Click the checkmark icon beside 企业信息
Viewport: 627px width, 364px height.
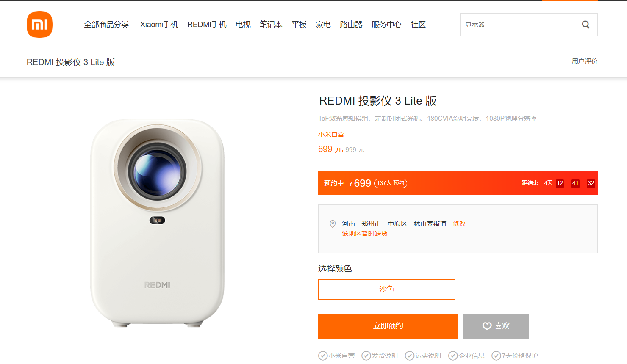coord(453,356)
